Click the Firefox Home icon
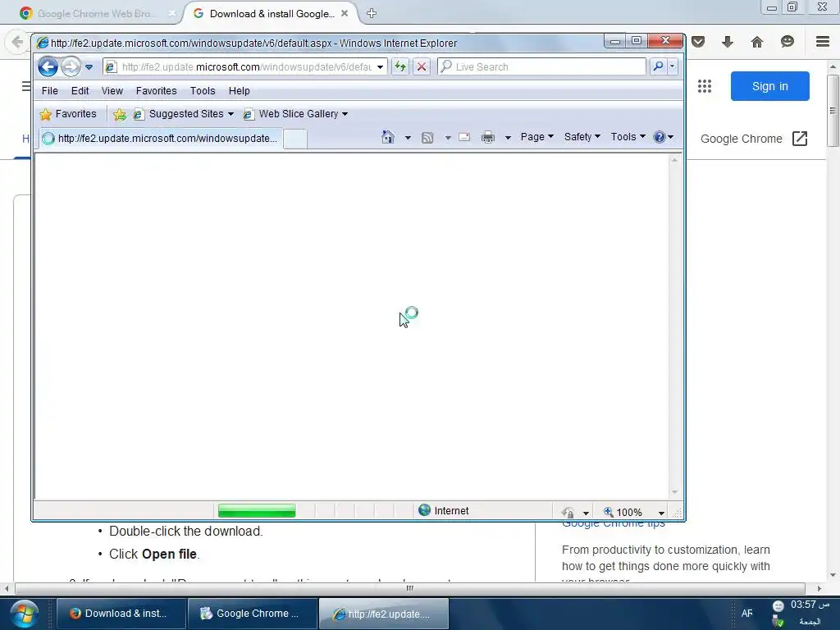The height and width of the screenshot is (630, 840). click(x=757, y=42)
